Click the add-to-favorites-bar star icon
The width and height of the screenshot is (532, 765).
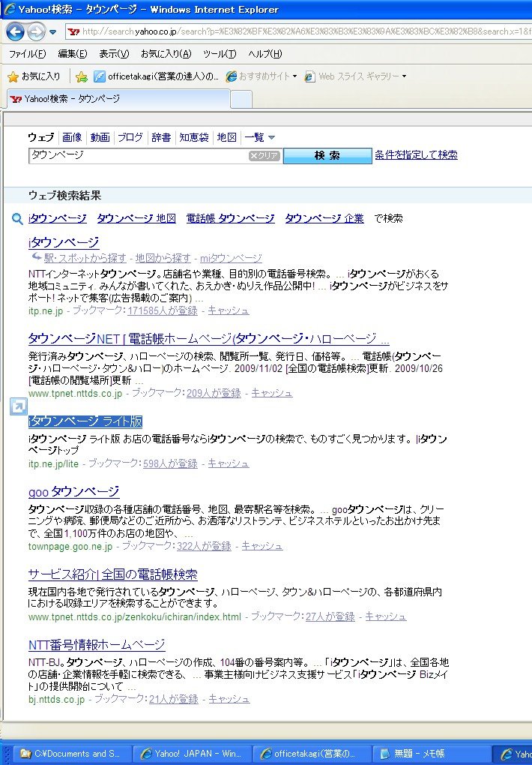82,76
